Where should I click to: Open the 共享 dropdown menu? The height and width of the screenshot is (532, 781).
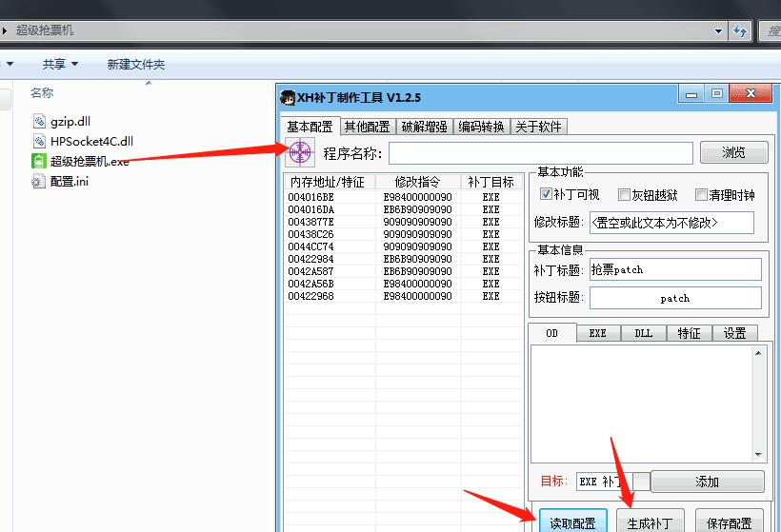click(x=60, y=64)
